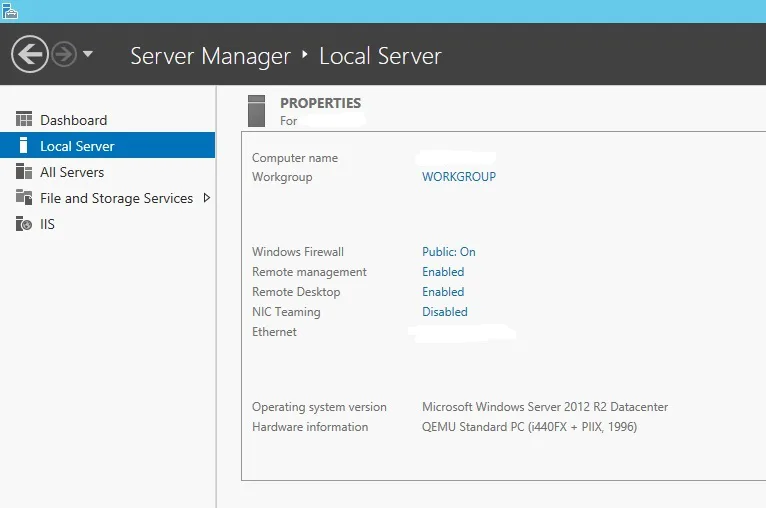Screen dimensions: 766x508
Task: Expand File and Storage Services submenu arrow
Action: pos(207,198)
